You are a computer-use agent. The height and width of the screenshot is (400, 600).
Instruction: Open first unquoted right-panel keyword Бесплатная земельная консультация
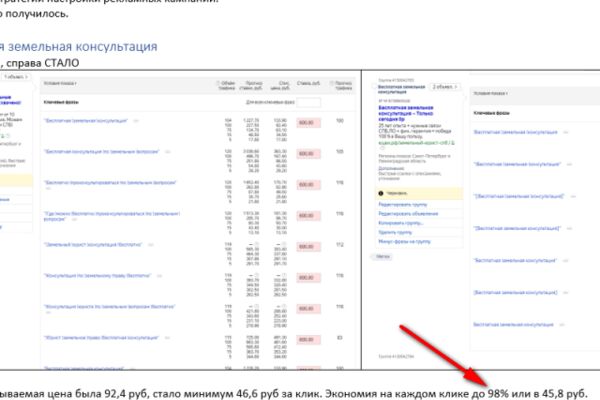tap(515, 132)
